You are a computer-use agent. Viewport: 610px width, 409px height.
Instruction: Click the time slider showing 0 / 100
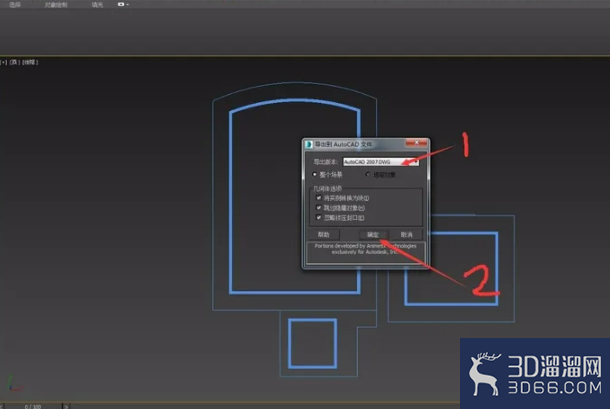[x=33, y=407]
